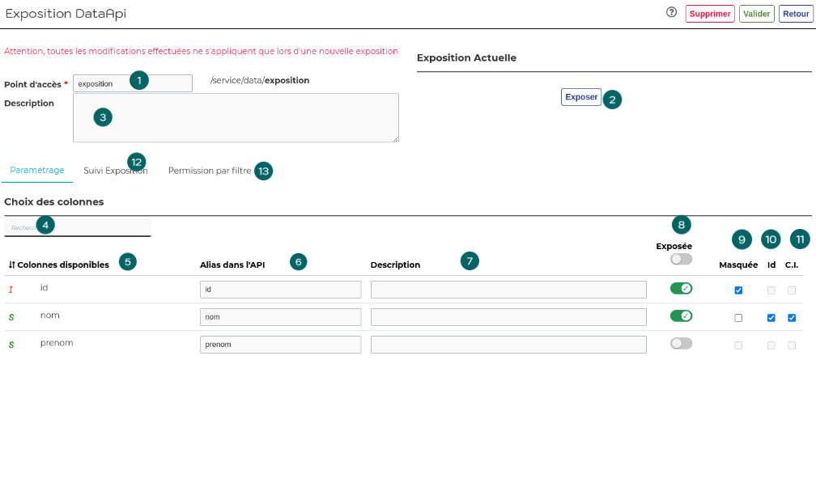
Task: Click the red integer type icon on id row
Action: (11, 288)
